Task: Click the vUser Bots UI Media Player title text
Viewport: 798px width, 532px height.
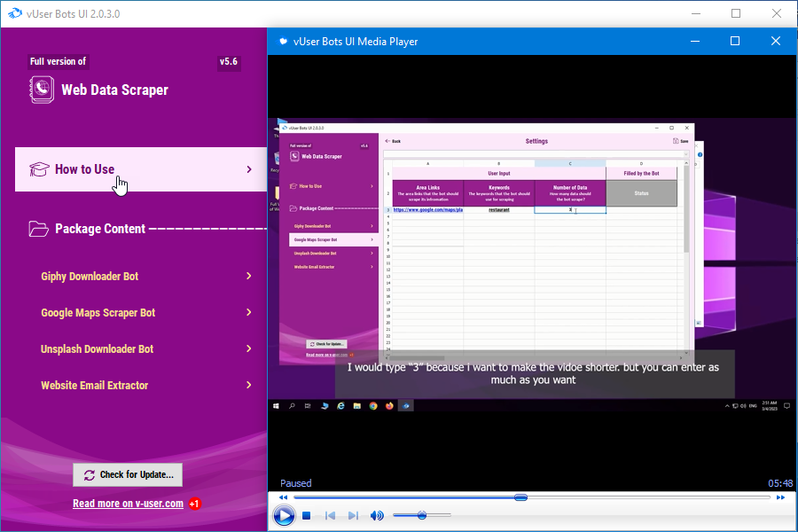Action: [x=356, y=42]
